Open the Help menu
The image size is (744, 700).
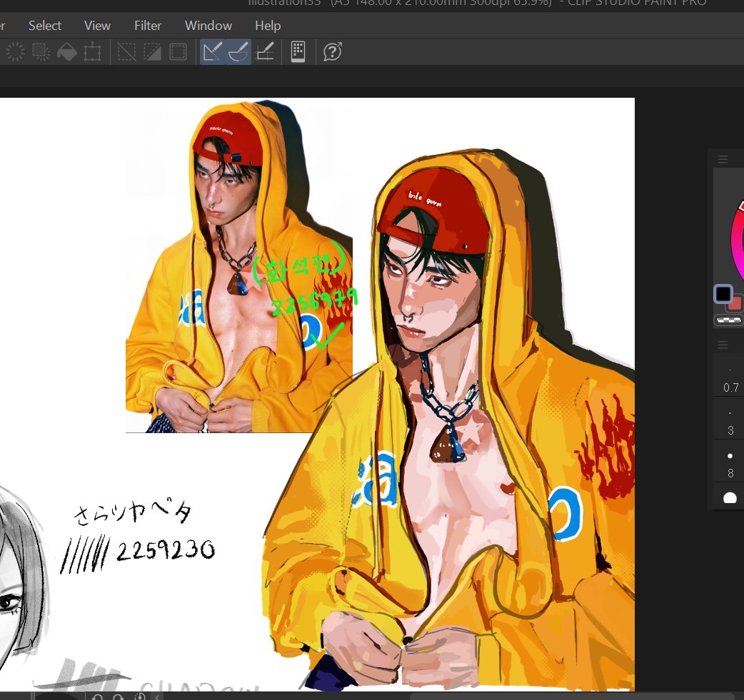268,26
